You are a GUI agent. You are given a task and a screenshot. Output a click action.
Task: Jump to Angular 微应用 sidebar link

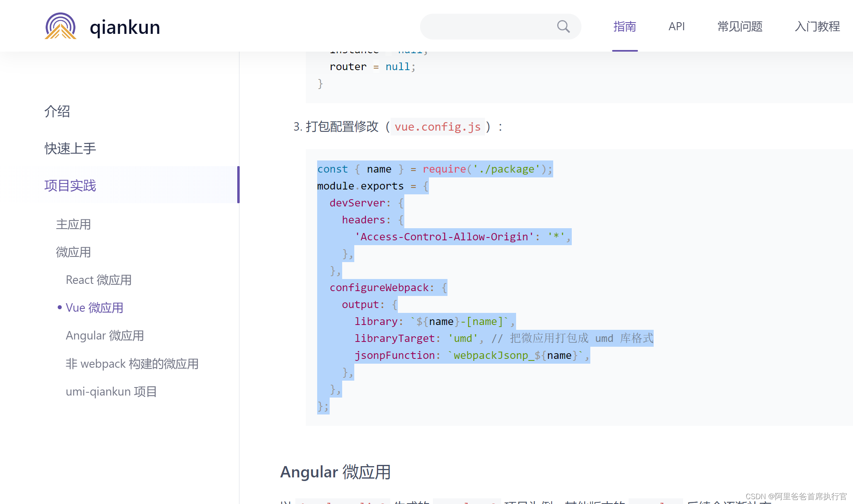click(105, 335)
